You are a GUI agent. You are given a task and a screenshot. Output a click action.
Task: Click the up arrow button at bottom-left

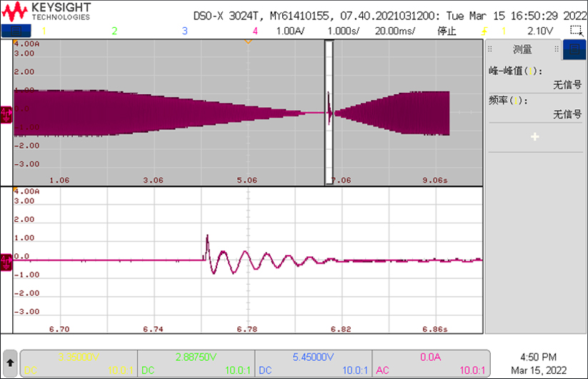coord(10,363)
